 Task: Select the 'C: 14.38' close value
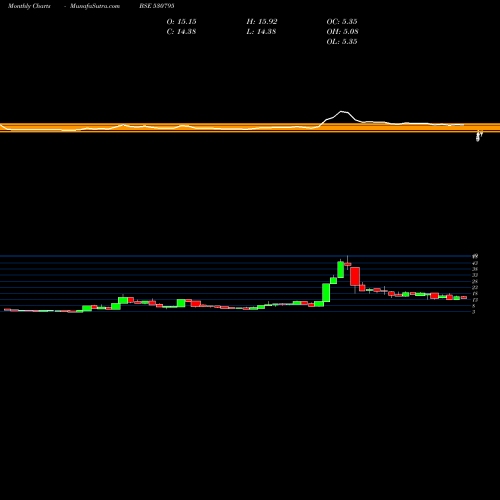pyautogui.click(x=181, y=32)
